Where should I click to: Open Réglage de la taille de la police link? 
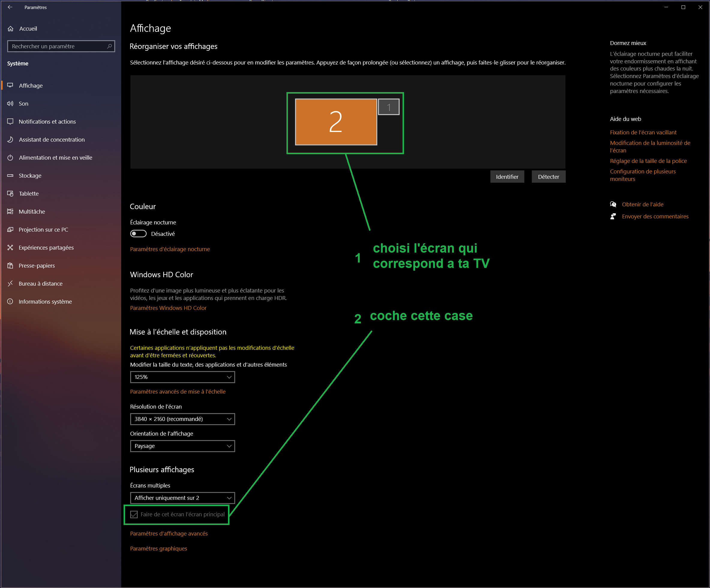click(648, 161)
